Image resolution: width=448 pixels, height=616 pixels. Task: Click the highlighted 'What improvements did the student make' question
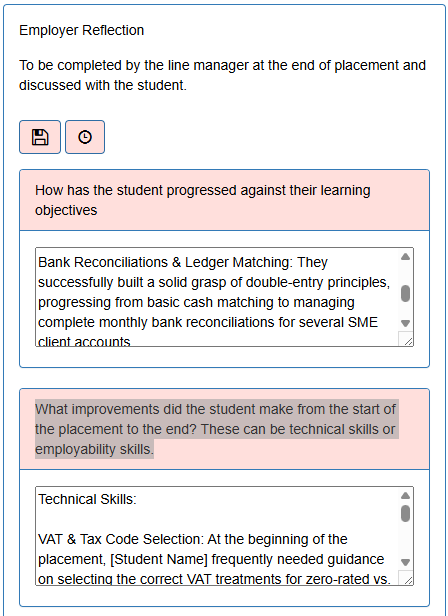pos(215,429)
